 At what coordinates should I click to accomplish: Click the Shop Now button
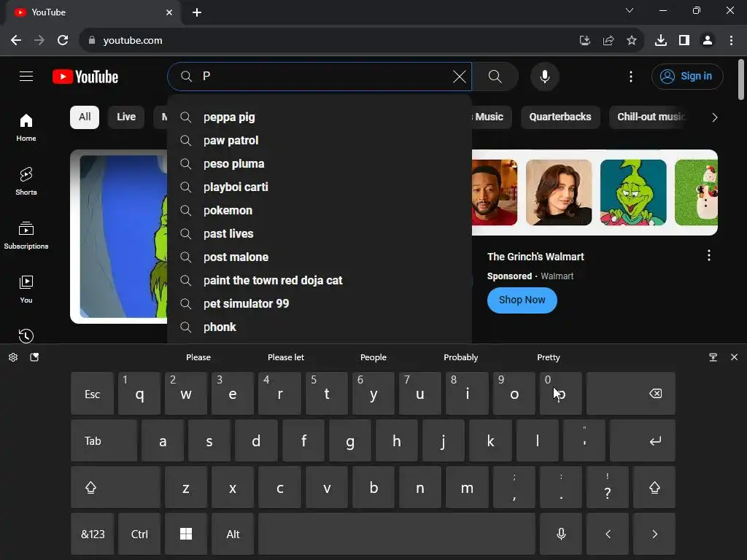[x=522, y=300]
